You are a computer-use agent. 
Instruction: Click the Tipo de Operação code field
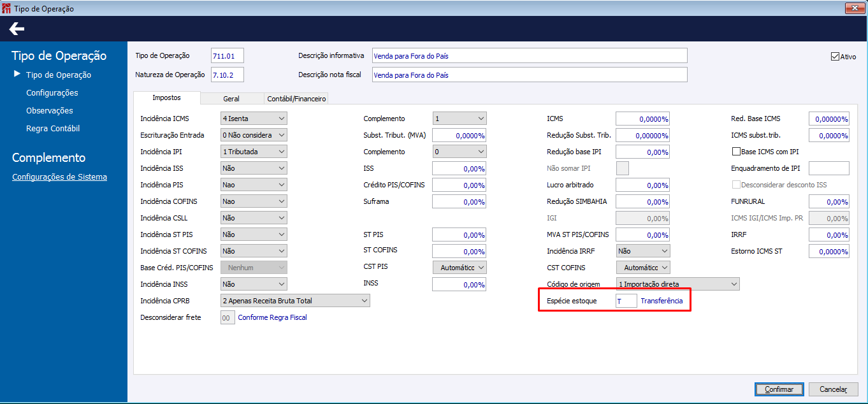pos(228,56)
